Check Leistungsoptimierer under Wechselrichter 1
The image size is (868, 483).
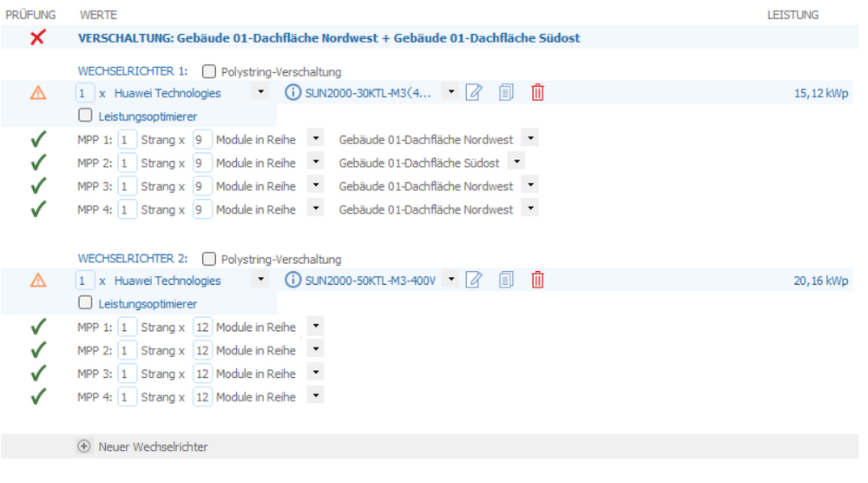(85, 116)
